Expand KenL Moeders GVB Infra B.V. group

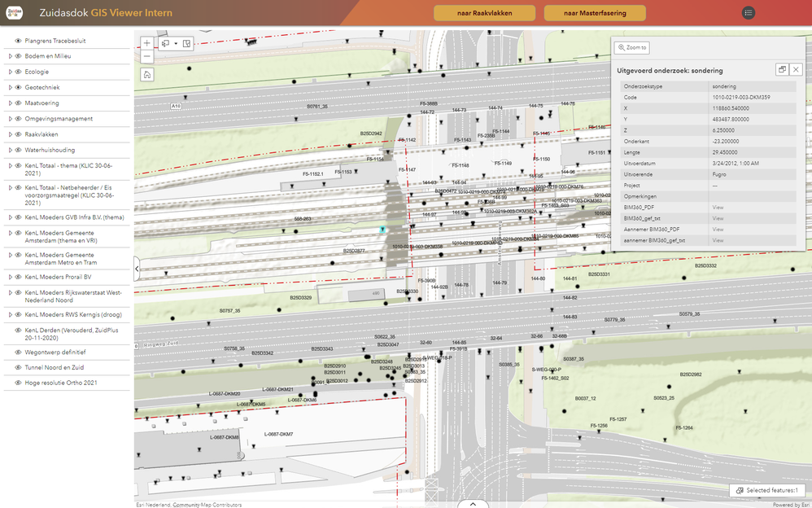coord(10,217)
